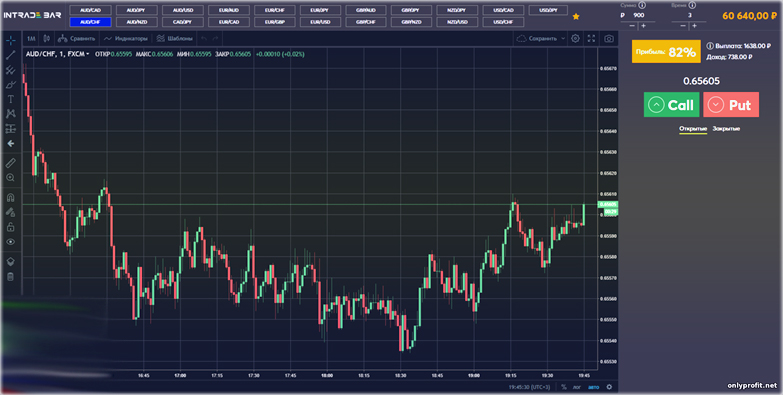Open the prediction and measurement tools
This screenshot has width=783, height=395.
[10, 129]
